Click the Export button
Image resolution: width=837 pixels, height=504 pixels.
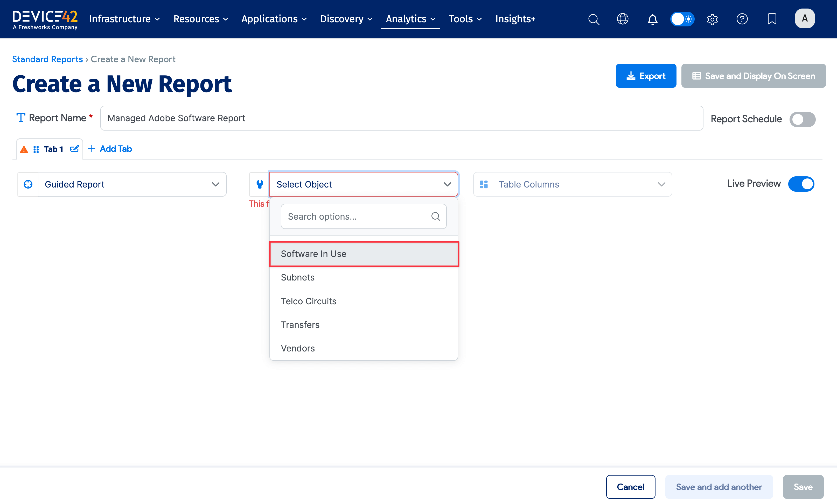click(x=645, y=76)
